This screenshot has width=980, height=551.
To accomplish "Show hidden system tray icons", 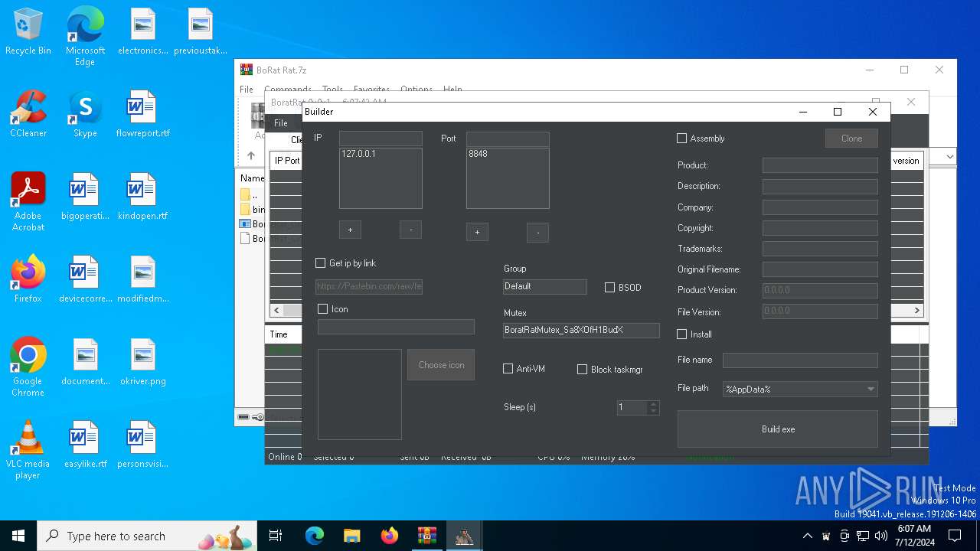I will click(807, 536).
